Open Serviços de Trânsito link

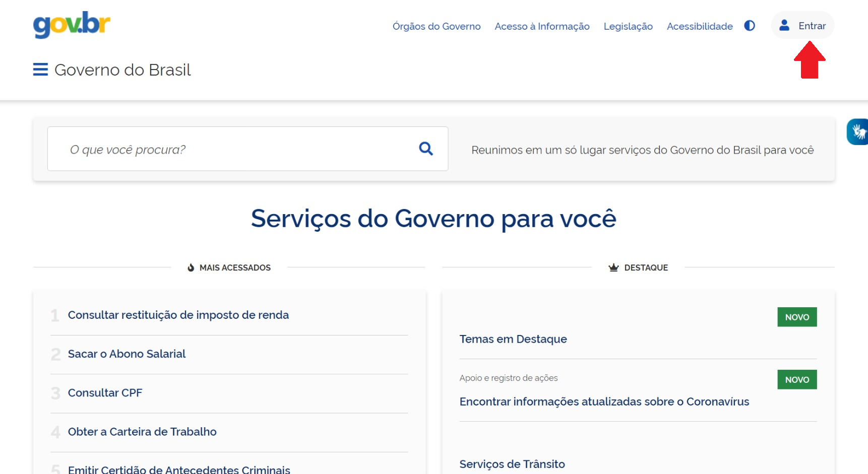[x=512, y=464]
